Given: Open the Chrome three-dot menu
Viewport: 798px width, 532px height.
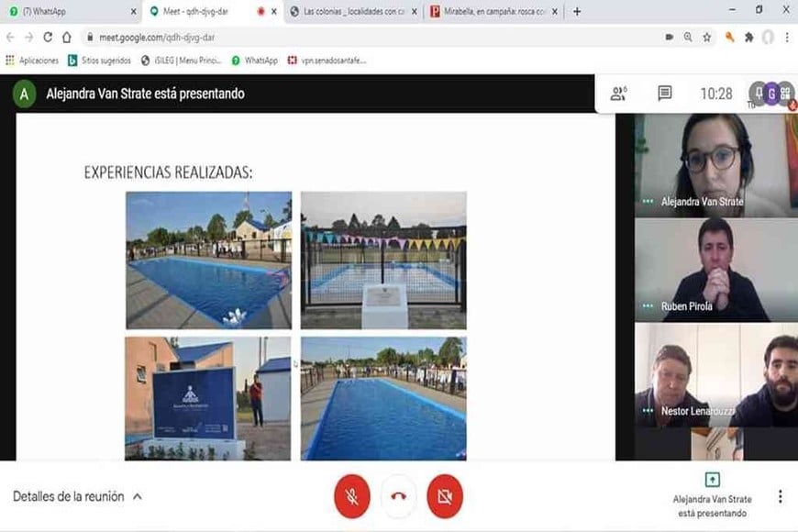Looking at the screenshot, I should [x=786, y=38].
